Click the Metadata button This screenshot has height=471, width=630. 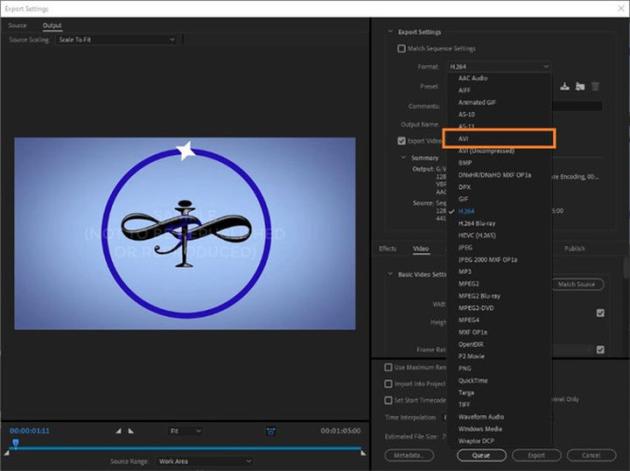(409, 455)
